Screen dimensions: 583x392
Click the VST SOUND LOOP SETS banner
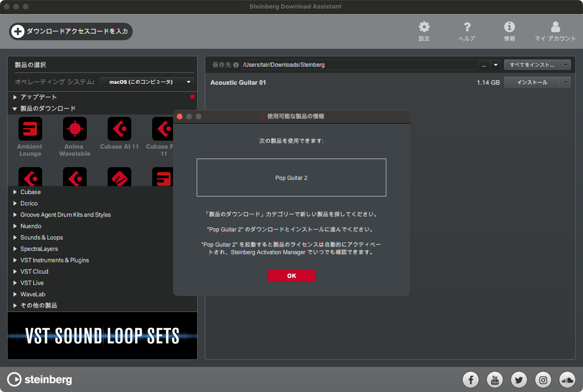point(102,336)
